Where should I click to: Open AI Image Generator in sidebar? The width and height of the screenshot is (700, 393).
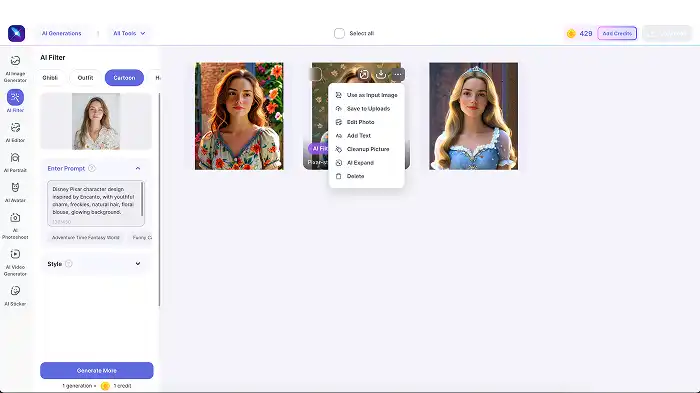(15, 69)
